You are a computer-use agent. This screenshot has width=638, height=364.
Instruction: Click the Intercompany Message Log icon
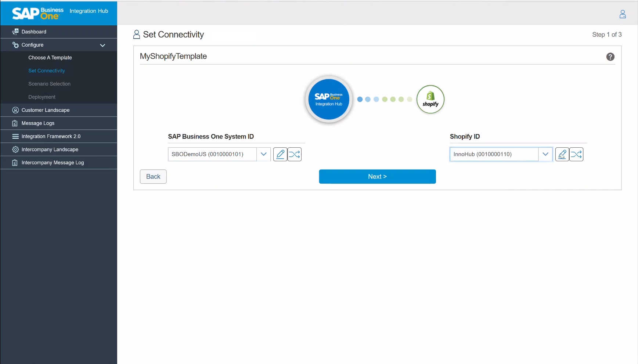[x=15, y=163]
